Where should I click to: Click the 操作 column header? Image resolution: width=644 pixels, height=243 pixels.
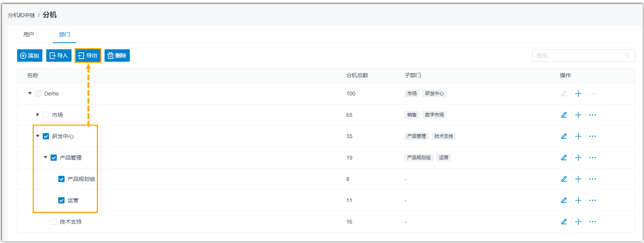coord(565,75)
